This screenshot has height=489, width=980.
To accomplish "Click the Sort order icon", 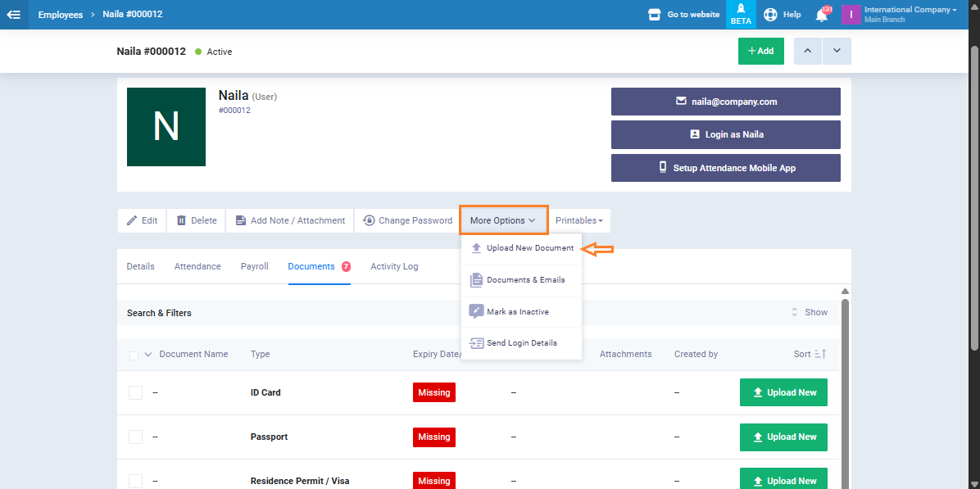I will (820, 354).
